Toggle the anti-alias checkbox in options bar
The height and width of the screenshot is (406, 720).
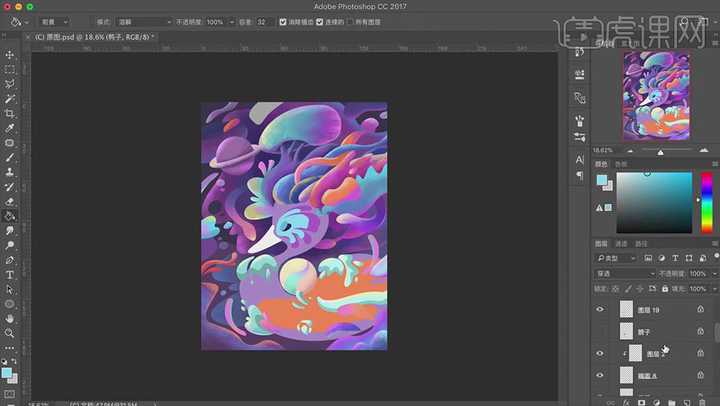pyautogui.click(x=283, y=22)
